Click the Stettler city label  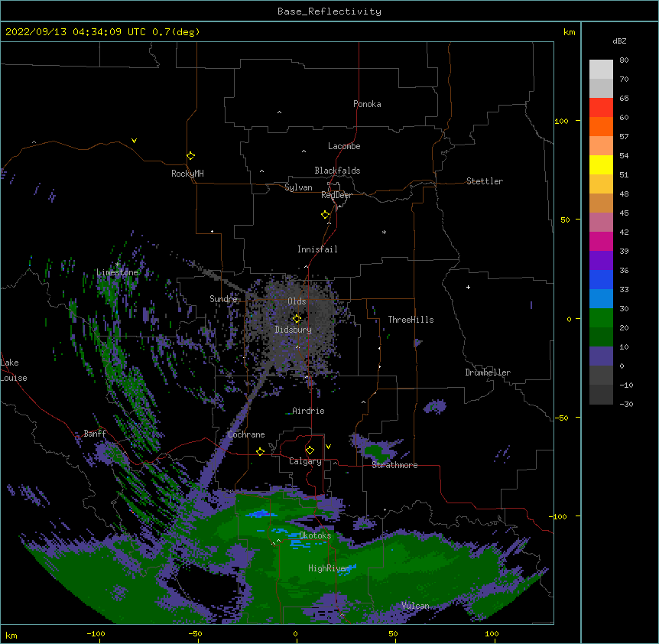485,181
